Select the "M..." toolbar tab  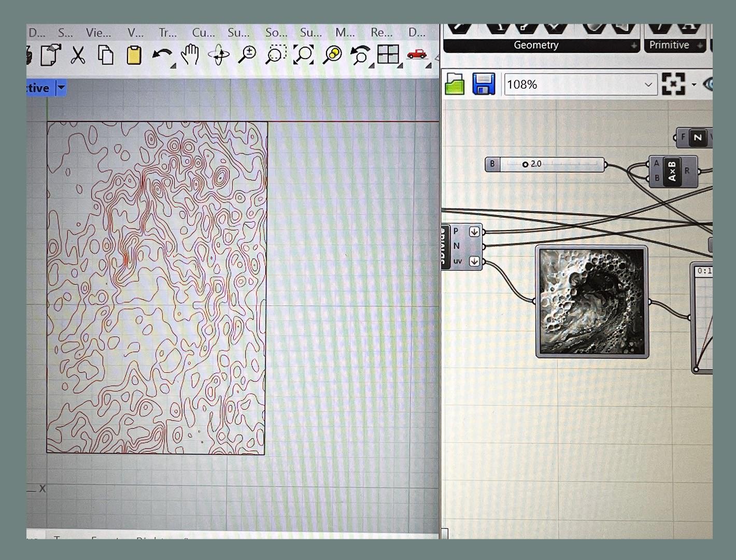click(345, 33)
